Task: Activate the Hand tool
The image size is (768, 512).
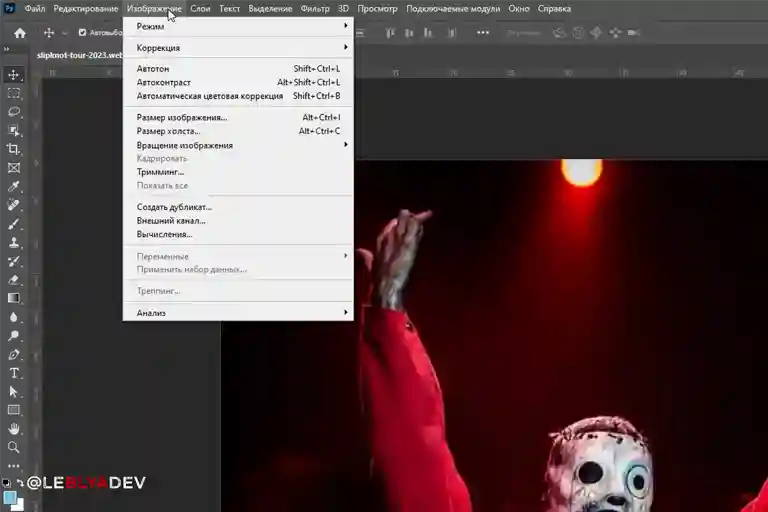Action: click(14, 429)
